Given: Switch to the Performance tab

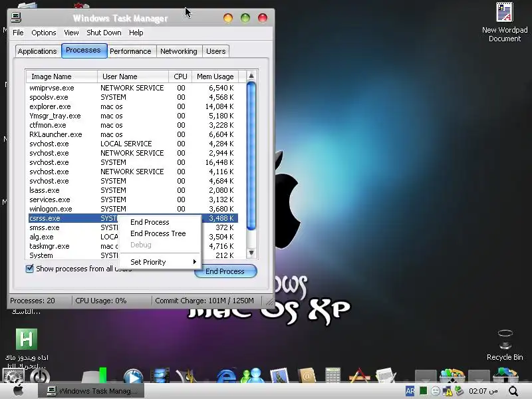Looking at the screenshot, I should (130, 51).
